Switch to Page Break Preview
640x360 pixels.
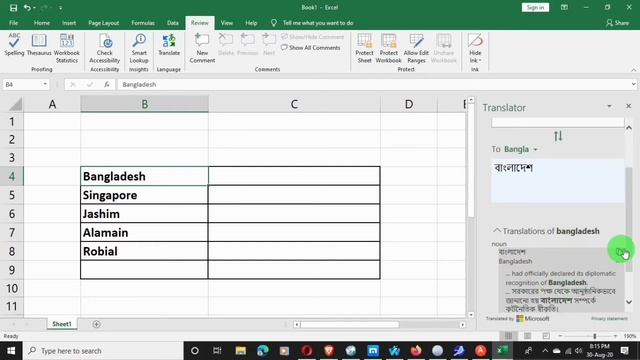pos(546,336)
